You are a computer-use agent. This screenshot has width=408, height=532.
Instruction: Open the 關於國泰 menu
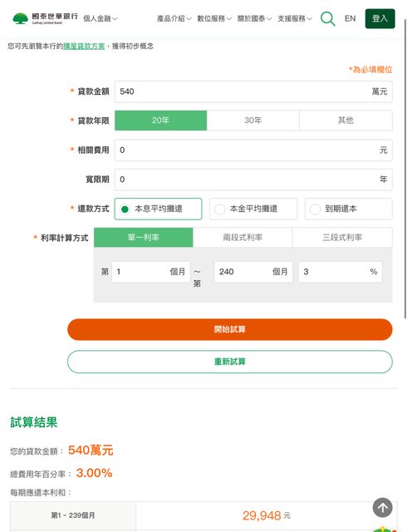(x=254, y=18)
